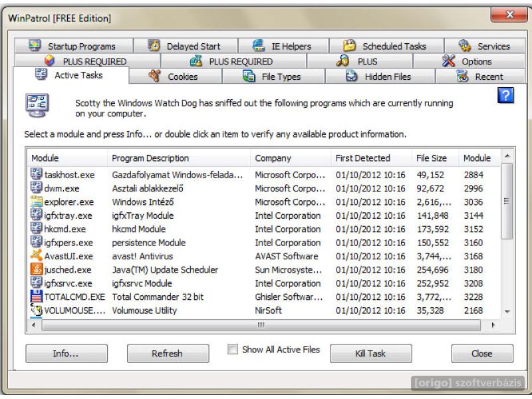
Task: Close the WinPatrol window with the X
Action: click(x=509, y=15)
